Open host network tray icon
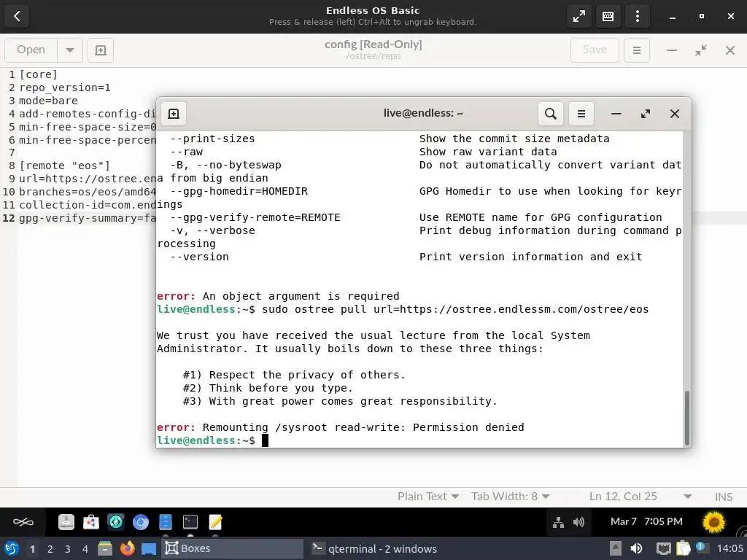The image size is (747, 560). click(663, 548)
